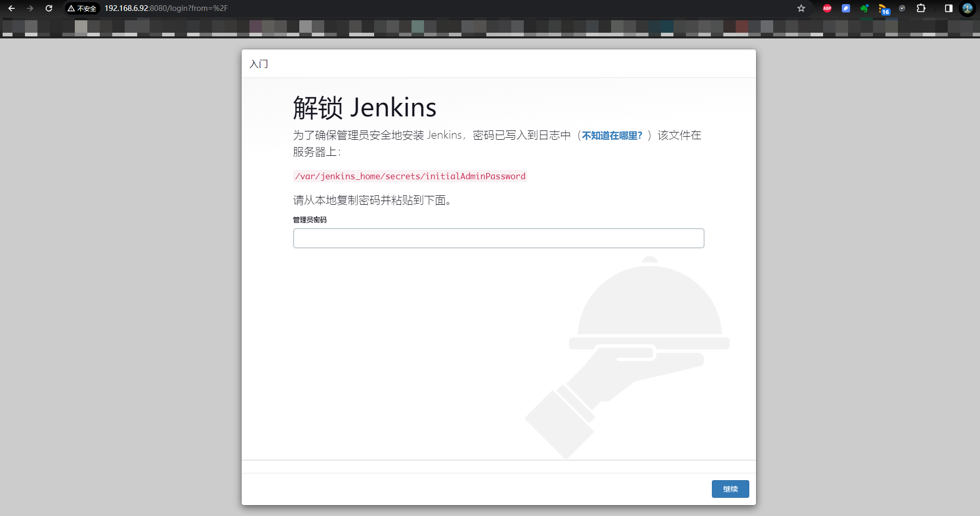Click the initialAdminPassword file path text
This screenshot has height=516, width=980.
coord(410,176)
